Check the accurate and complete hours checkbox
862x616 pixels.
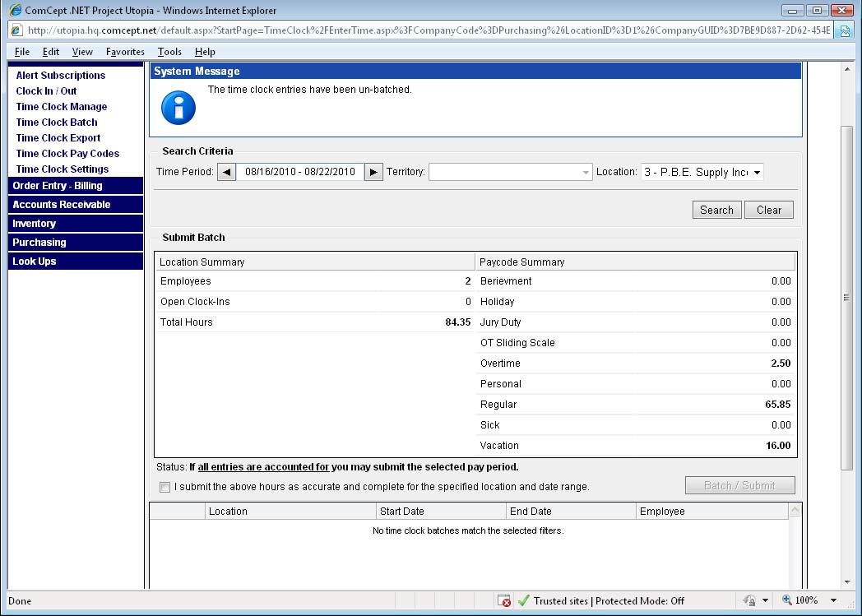[165, 487]
